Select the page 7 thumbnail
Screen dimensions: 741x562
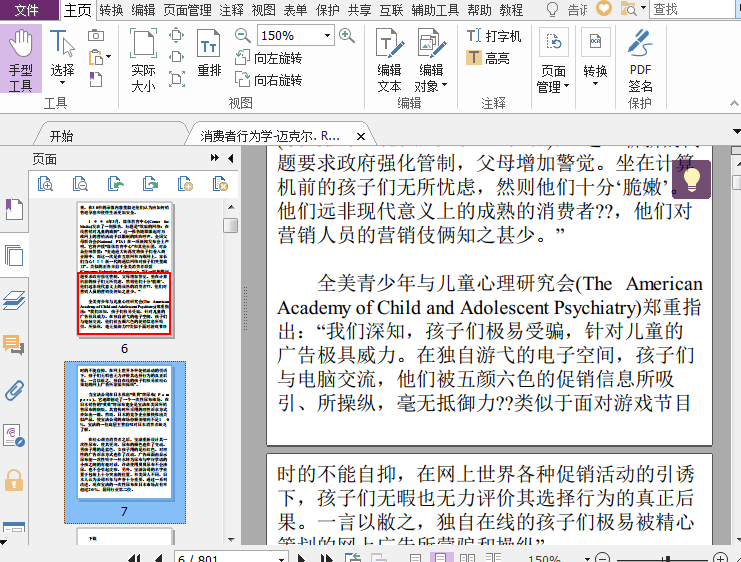(x=125, y=432)
